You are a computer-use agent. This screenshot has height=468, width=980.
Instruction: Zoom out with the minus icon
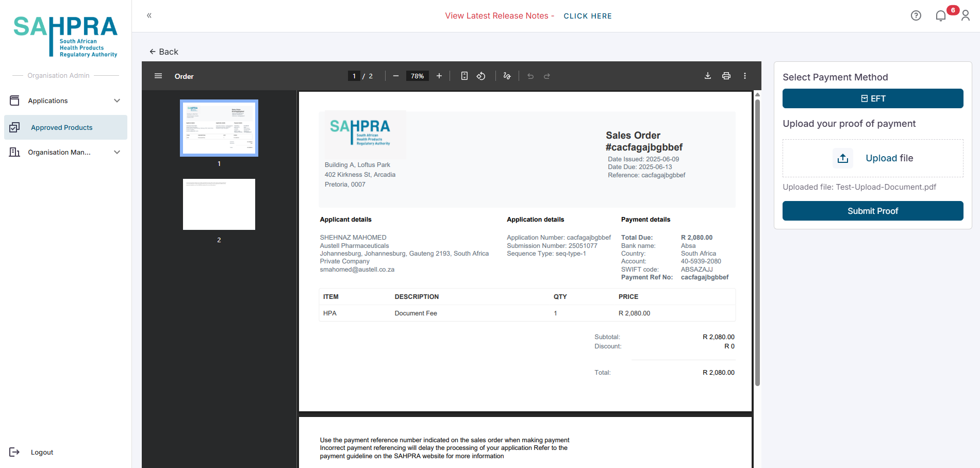[396, 76]
